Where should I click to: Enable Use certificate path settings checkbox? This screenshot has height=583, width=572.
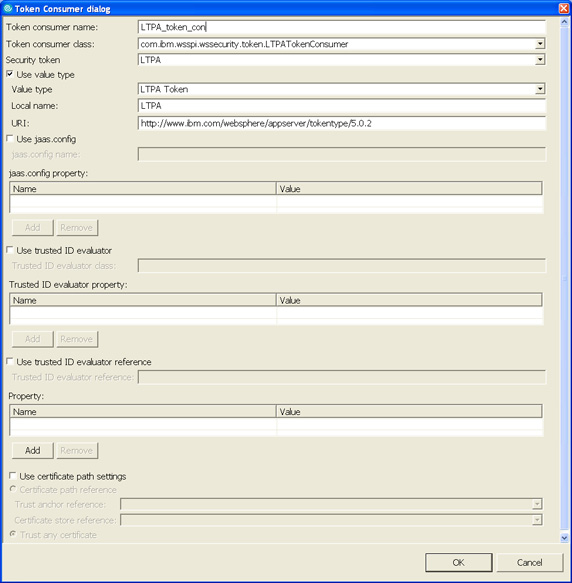(12, 476)
